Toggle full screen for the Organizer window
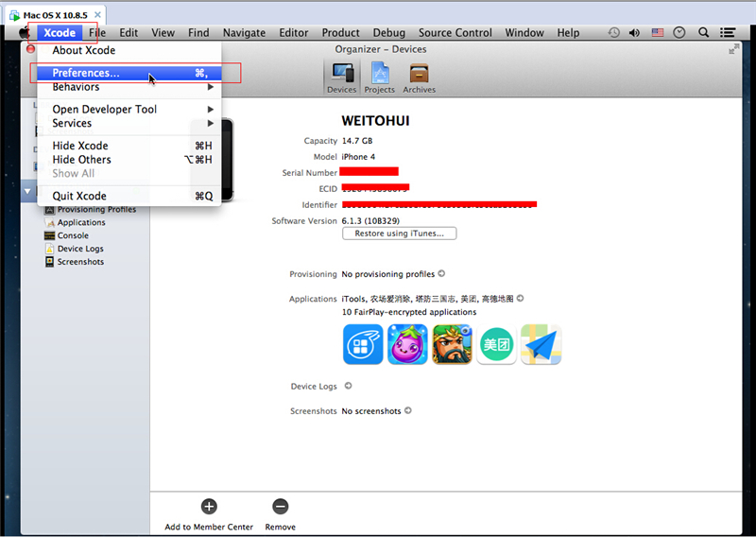The image size is (756, 537). tap(733, 49)
